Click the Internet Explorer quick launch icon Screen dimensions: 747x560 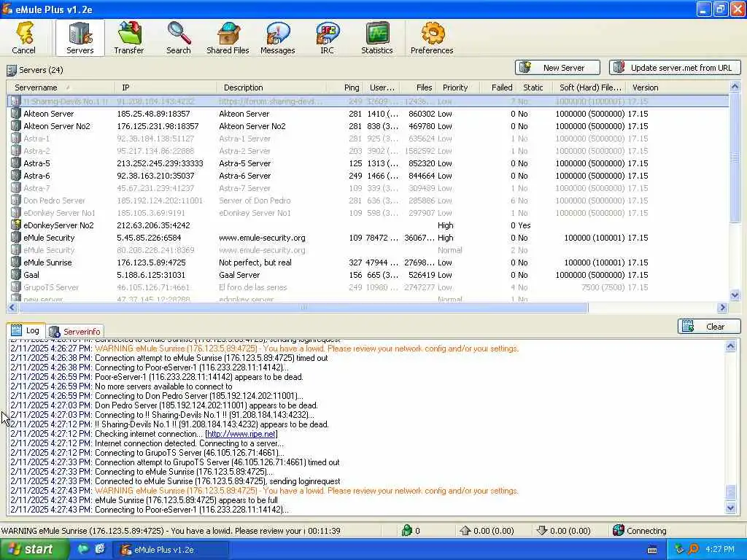point(99,549)
